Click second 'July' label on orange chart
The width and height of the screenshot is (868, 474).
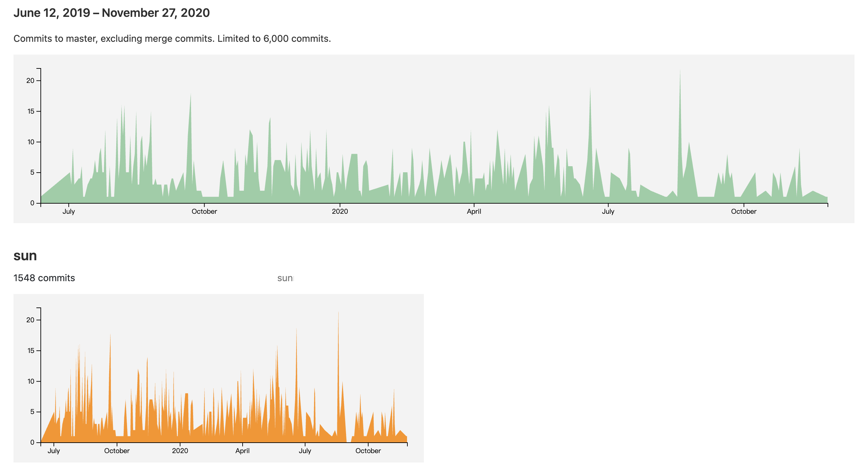click(305, 451)
